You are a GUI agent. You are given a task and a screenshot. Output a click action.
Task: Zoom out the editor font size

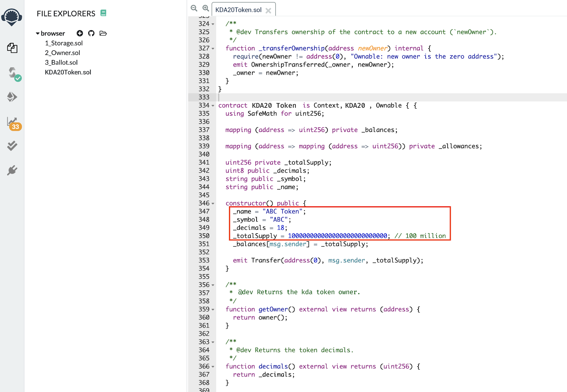(x=194, y=8)
